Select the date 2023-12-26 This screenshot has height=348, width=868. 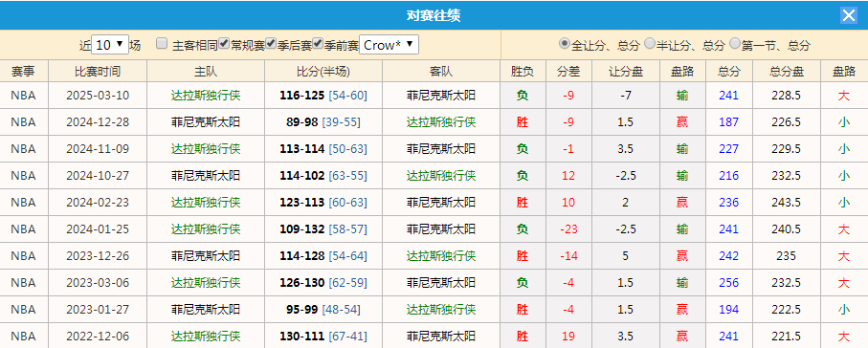(x=98, y=255)
